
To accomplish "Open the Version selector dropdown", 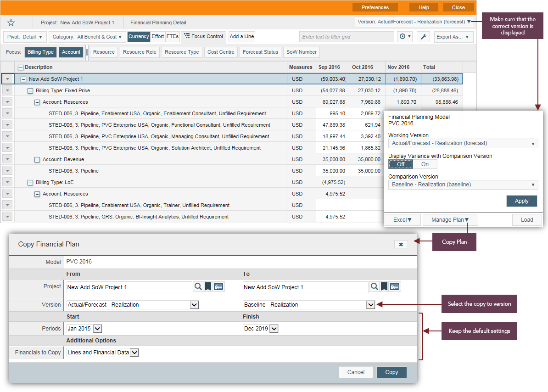I will click(x=414, y=22).
